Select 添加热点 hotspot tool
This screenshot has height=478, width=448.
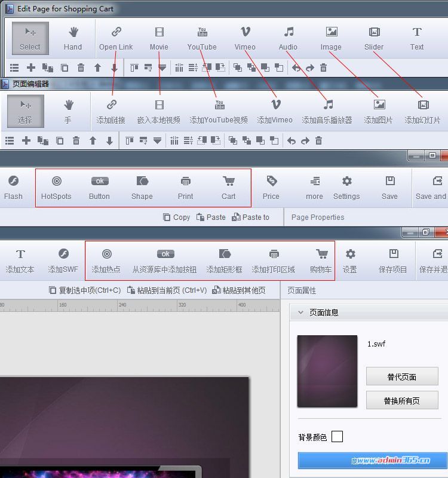click(106, 261)
